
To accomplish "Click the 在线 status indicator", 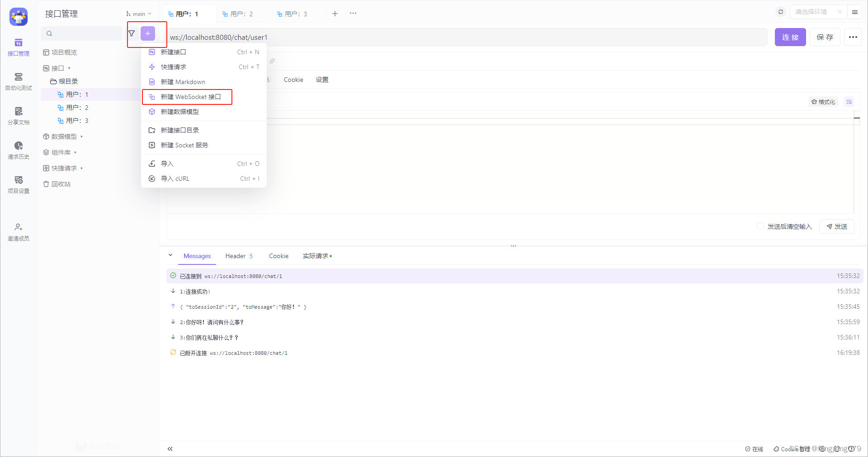I will coord(754,449).
